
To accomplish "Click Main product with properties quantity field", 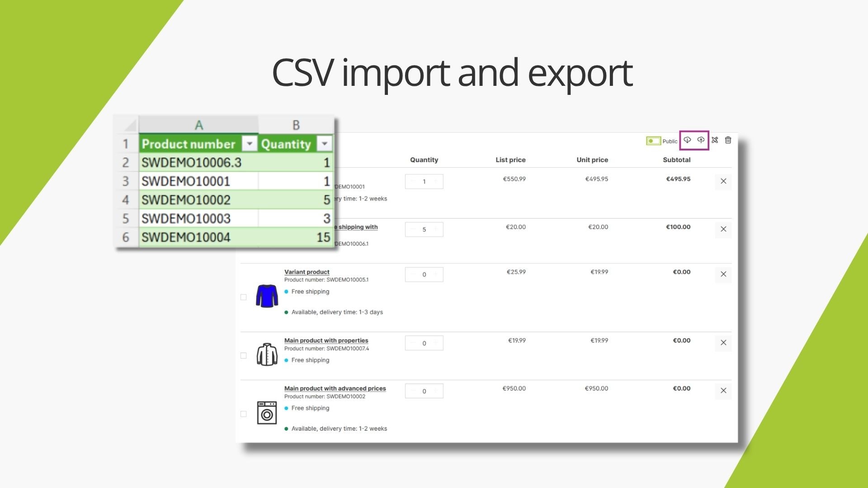I will tap(424, 343).
